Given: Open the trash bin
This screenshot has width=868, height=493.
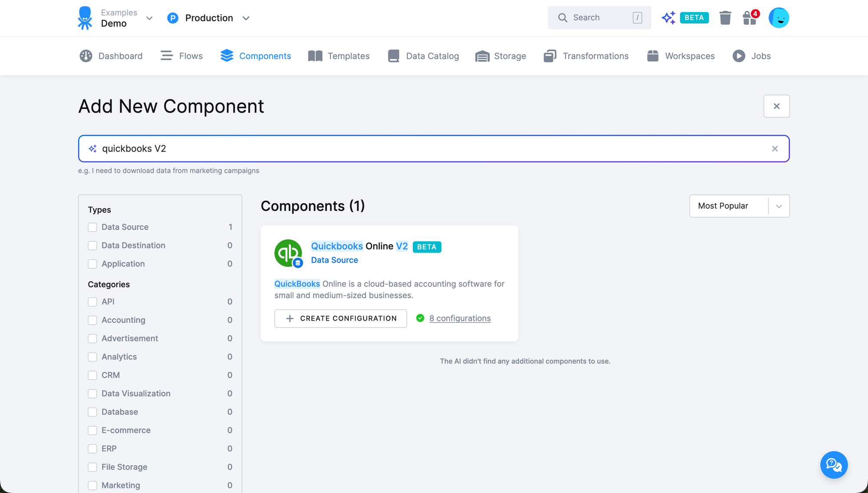Looking at the screenshot, I should click(x=725, y=18).
